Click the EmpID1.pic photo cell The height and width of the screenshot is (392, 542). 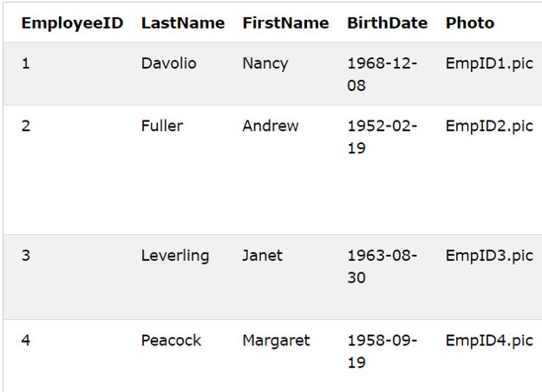click(489, 63)
